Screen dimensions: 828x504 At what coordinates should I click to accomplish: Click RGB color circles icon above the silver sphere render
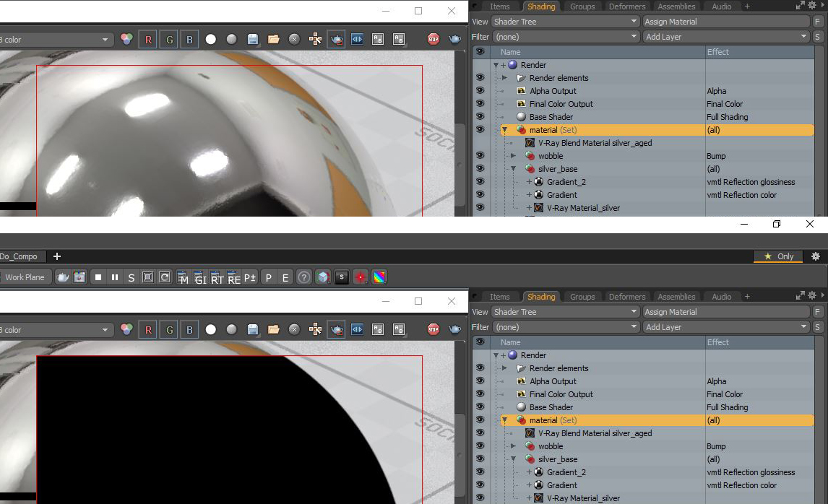click(x=126, y=39)
